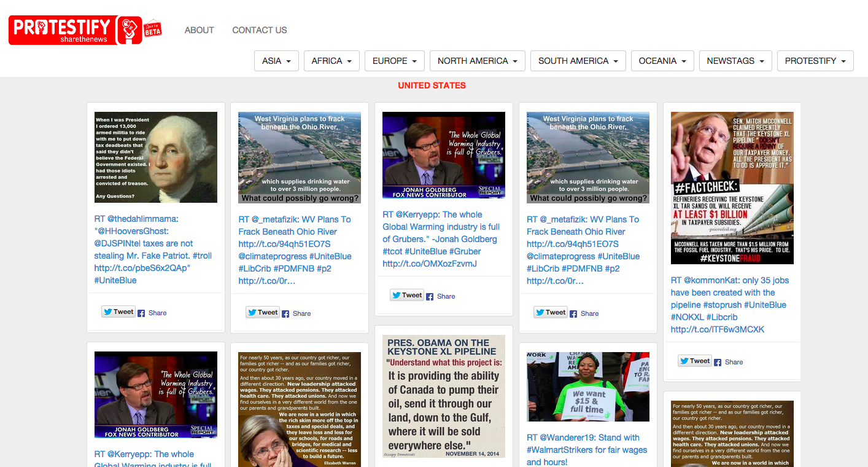
Task: Expand the SOUTH AMERICA dropdown
Action: (578, 61)
